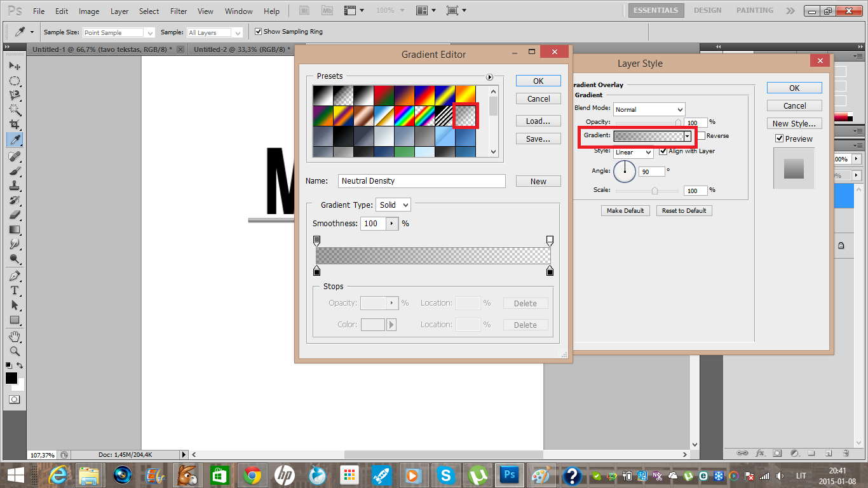Click the New gradient button
The height and width of the screenshot is (488, 868).
[x=538, y=181]
